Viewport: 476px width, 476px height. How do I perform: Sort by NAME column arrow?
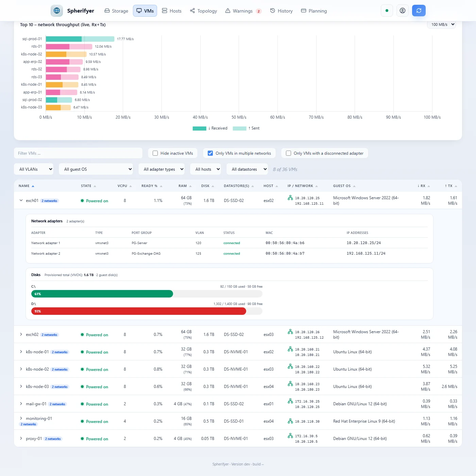33,186
